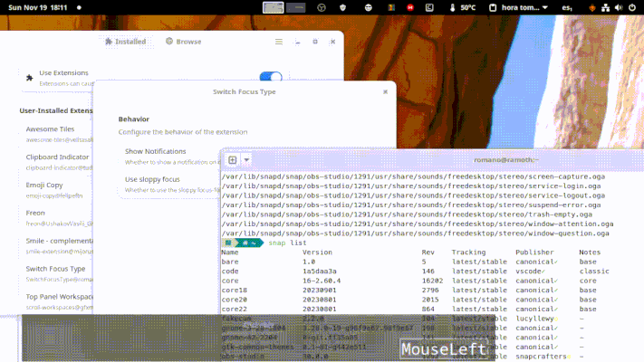The width and height of the screenshot is (644, 362).
Task: Click version '1a5daa3a' in the code row
Action: click(320, 271)
